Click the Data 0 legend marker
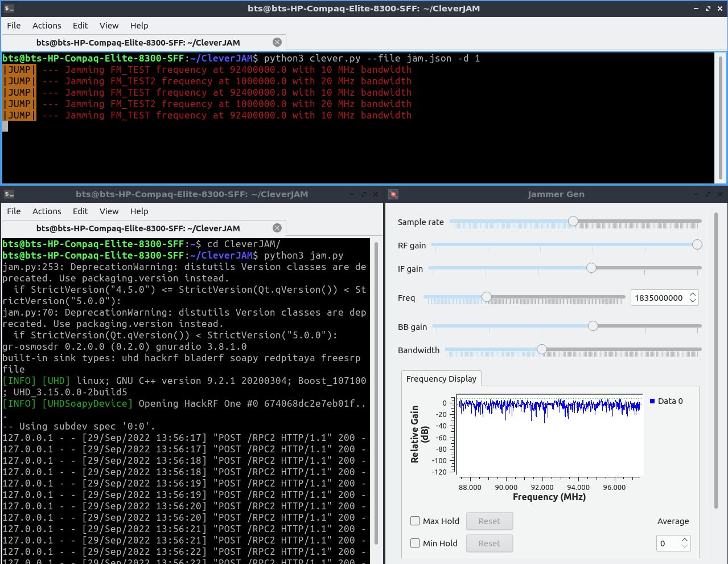 tap(652, 401)
